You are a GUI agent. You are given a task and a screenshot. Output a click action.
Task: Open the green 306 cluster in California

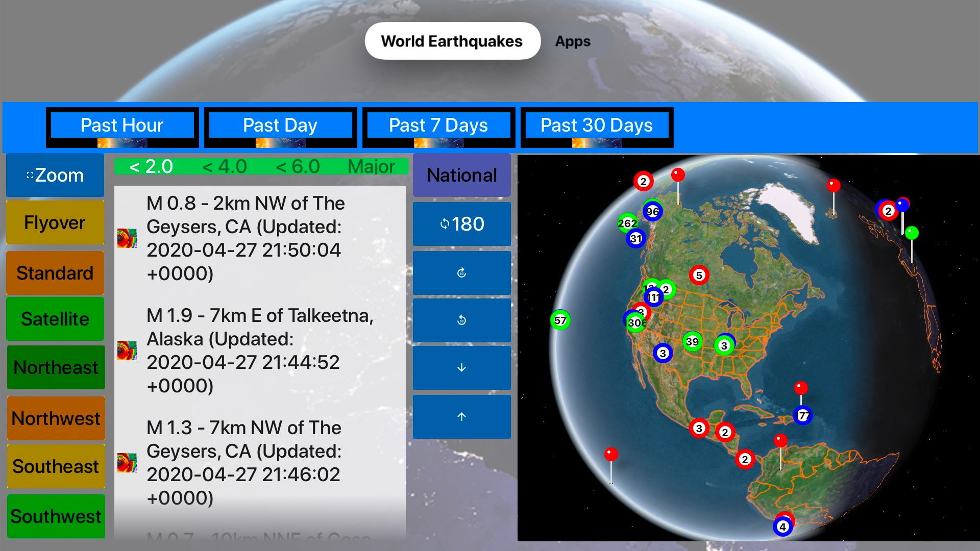pyautogui.click(x=636, y=323)
